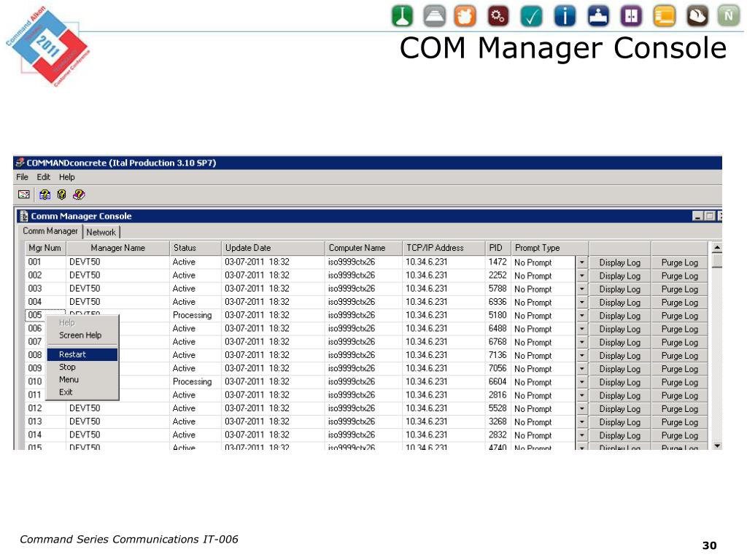Open the File menu
This screenshot has width=747, height=560.
click(x=23, y=177)
